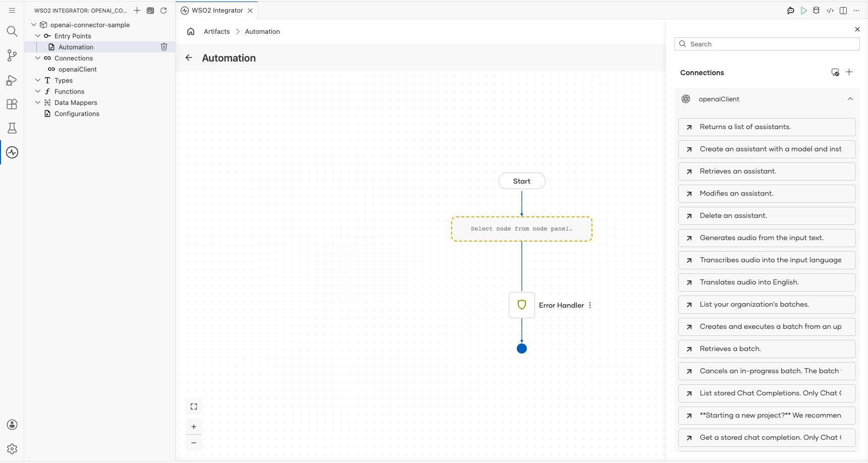Click the Search field in connections panel
This screenshot has width=868, height=463.
point(767,44)
